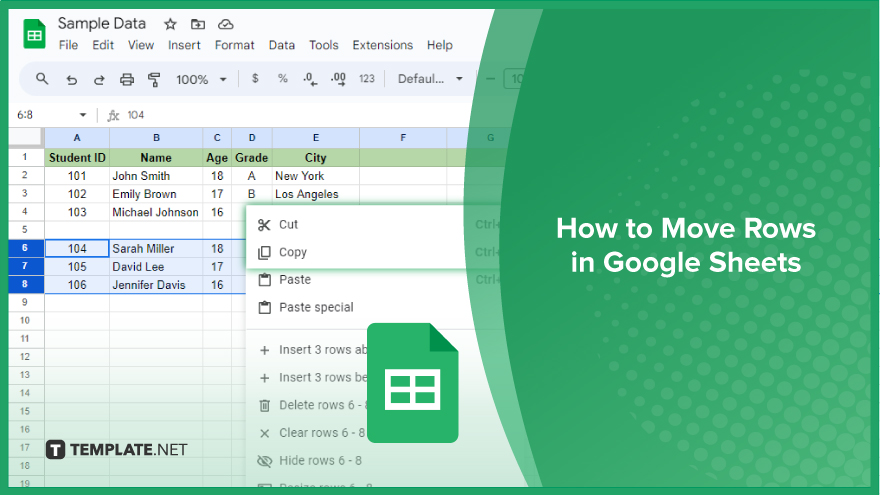The width and height of the screenshot is (880, 495).
Task: Select column B header
Action: click(156, 138)
